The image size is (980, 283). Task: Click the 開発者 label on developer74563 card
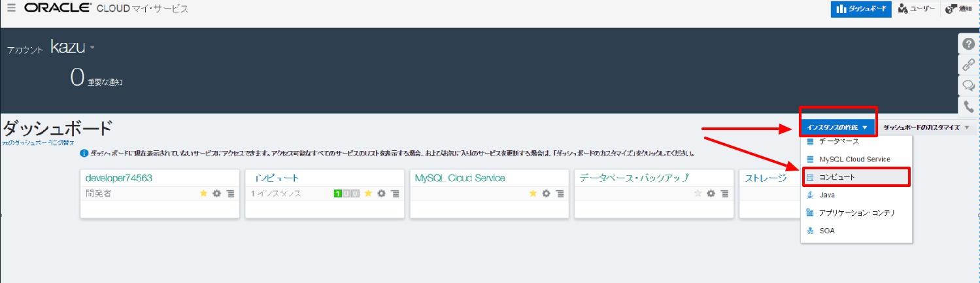pyautogui.click(x=98, y=193)
